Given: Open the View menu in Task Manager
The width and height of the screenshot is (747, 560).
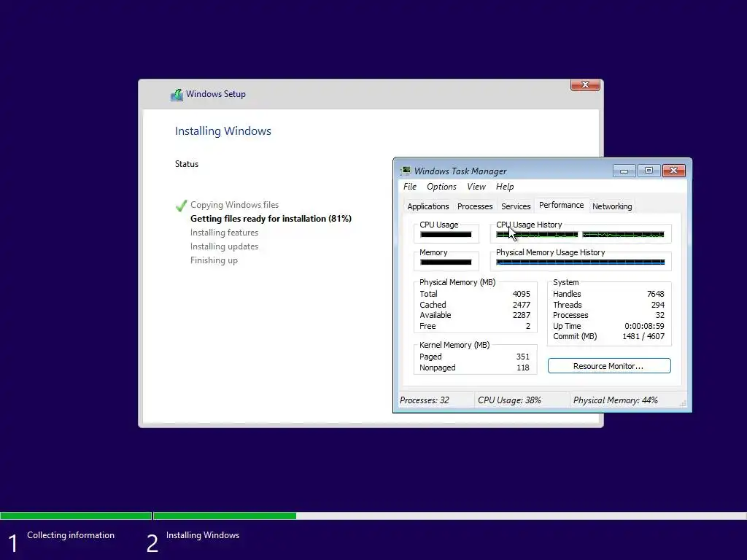Looking at the screenshot, I should (476, 187).
